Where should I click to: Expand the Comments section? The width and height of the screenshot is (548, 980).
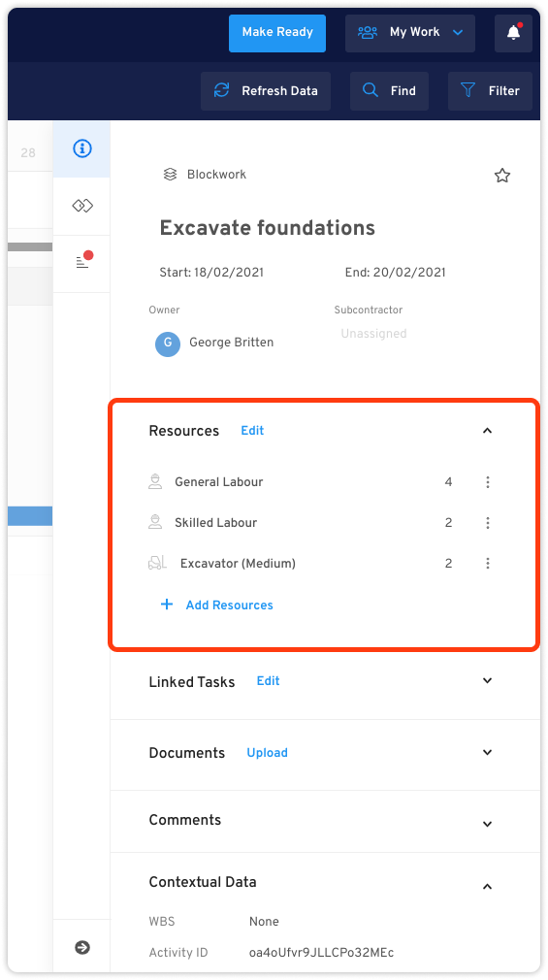488,824
